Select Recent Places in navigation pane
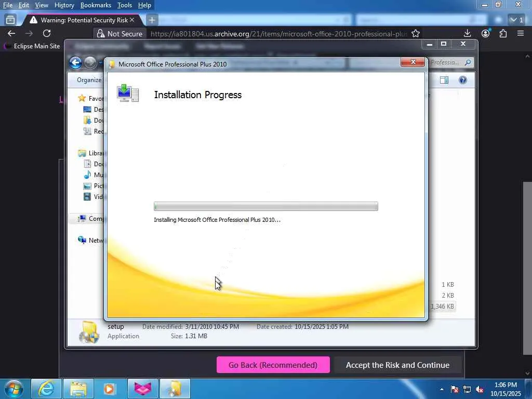The image size is (532, 399). [x=94, y=131]
